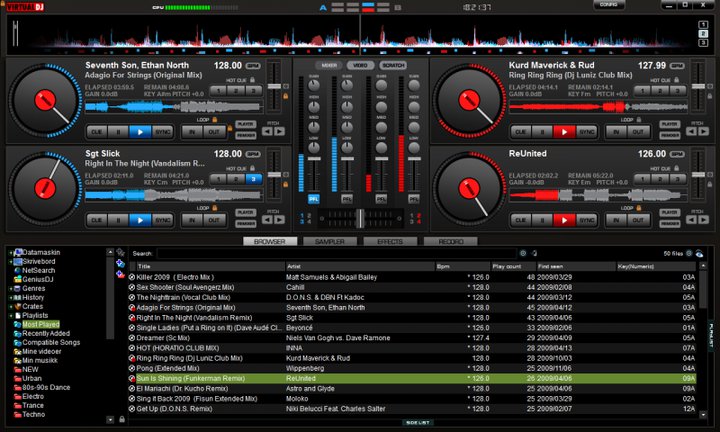Click the crossfader handle
This screenshot has height=432, width=720.
coord(360,219)
